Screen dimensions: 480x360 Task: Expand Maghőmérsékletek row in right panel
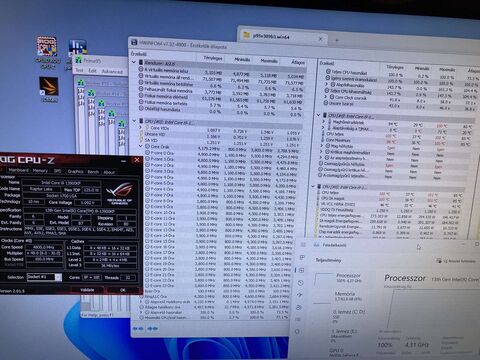click(x=323, y=122)
